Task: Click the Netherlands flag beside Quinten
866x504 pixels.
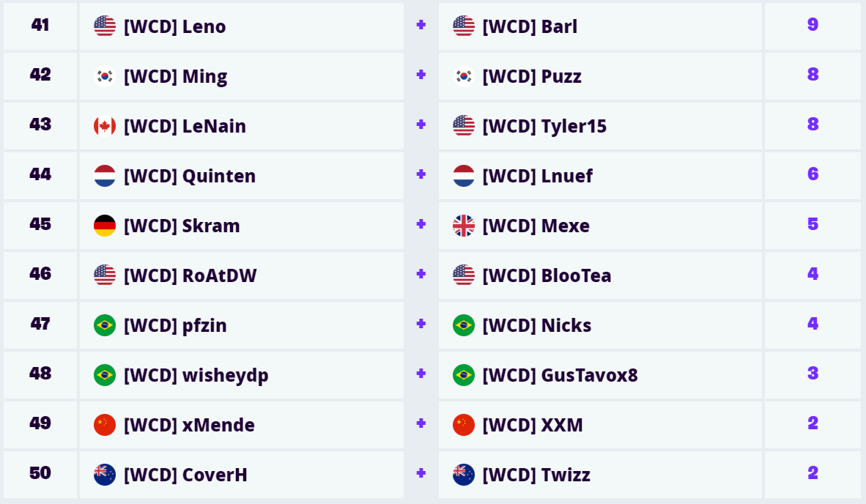Action: click(x=105, y=176)
